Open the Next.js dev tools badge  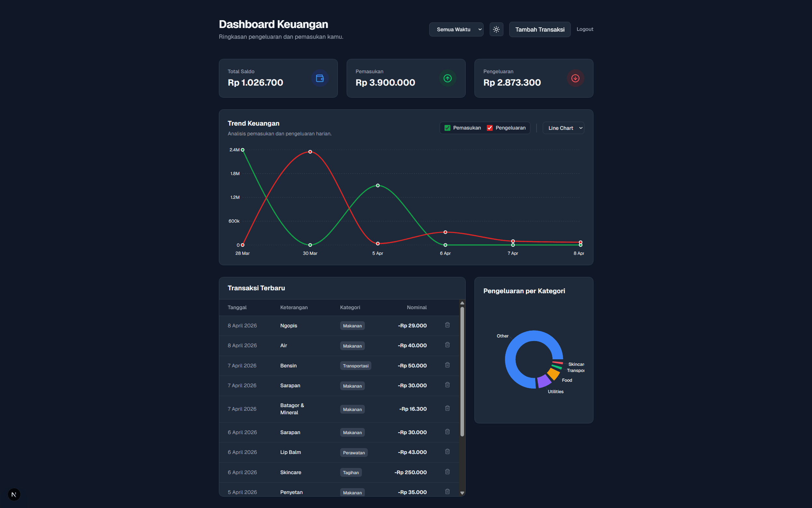click(x=14, y=494)
